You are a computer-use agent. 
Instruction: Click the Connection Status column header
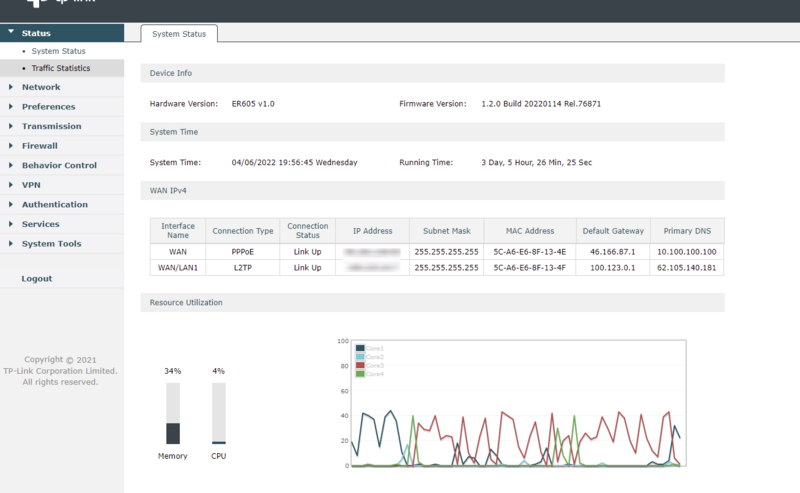coord(308,231)
